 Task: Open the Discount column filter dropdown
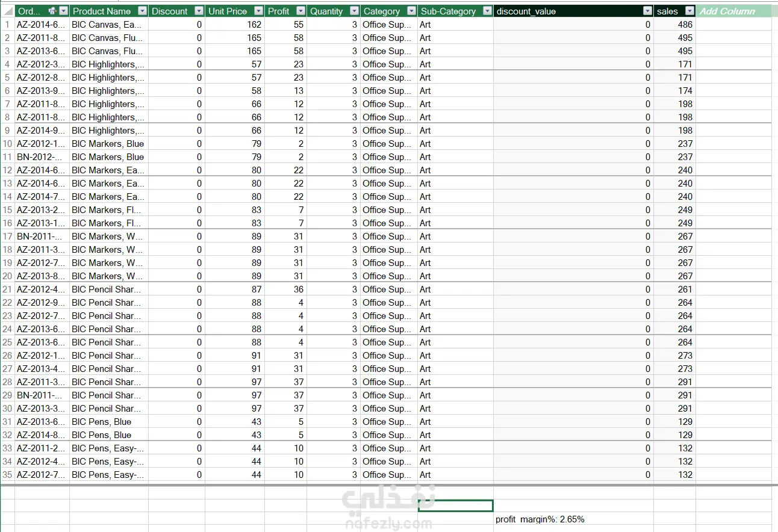199,11
